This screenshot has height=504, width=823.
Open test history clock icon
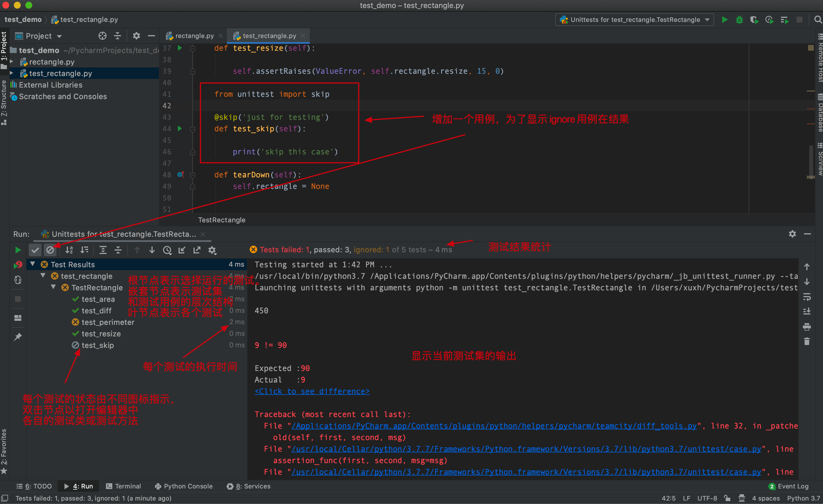point(167,250)
